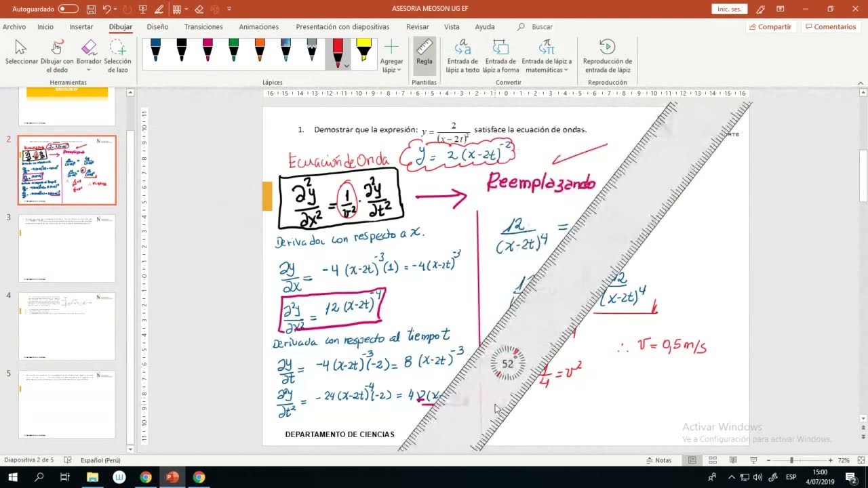This screenshot has width=868, height=488.
Task: Click Agregar lápiz dropdown
Action: (391, 56)
